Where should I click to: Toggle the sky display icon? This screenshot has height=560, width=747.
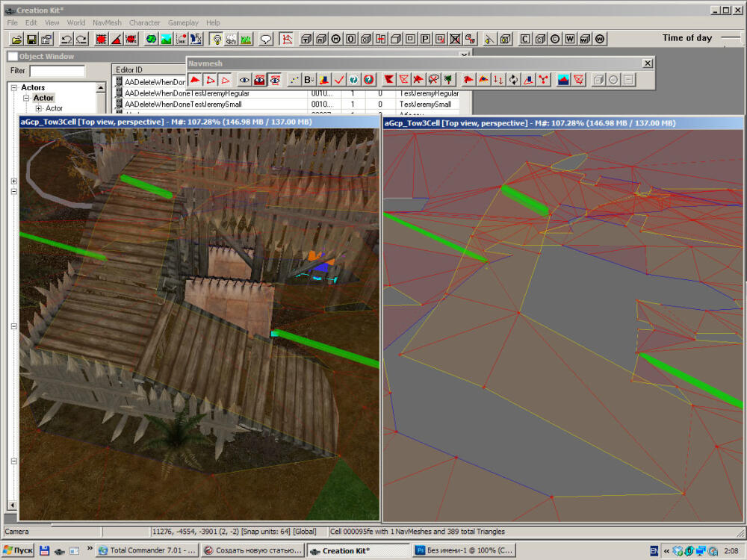pos(231,39)
